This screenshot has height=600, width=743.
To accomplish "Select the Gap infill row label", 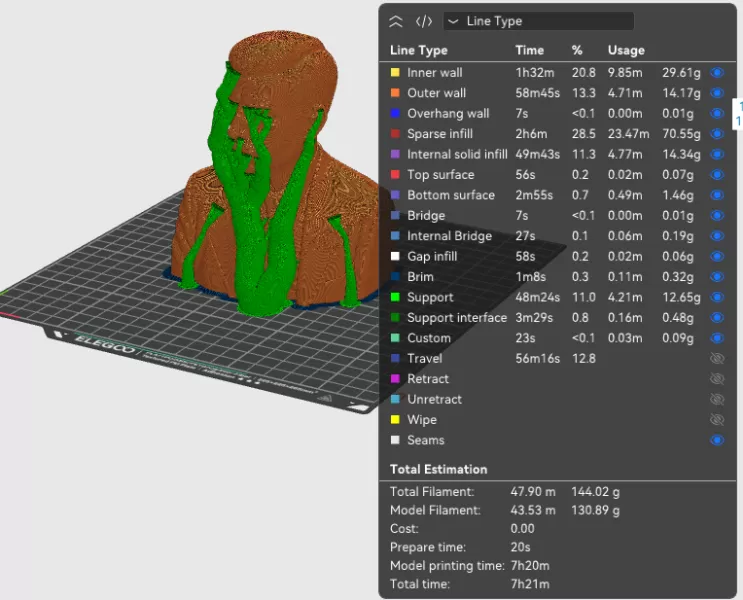I will tap(432, 256).
